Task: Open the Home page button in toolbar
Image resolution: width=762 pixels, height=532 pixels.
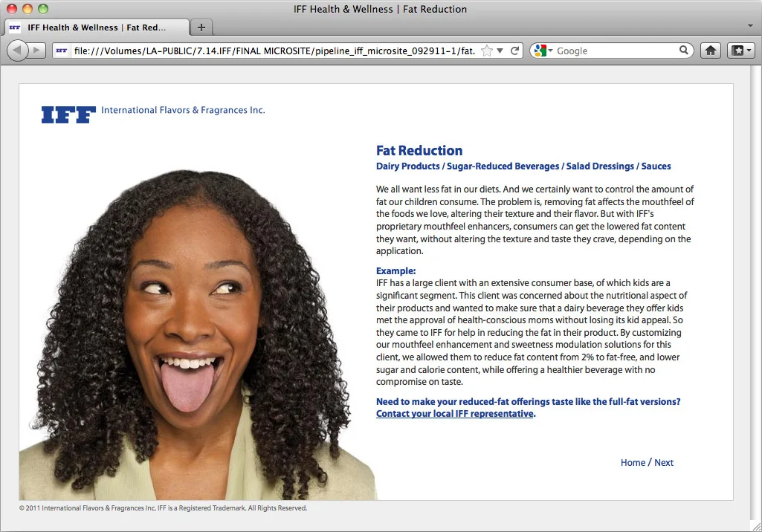Action: (x=711, y=51)
